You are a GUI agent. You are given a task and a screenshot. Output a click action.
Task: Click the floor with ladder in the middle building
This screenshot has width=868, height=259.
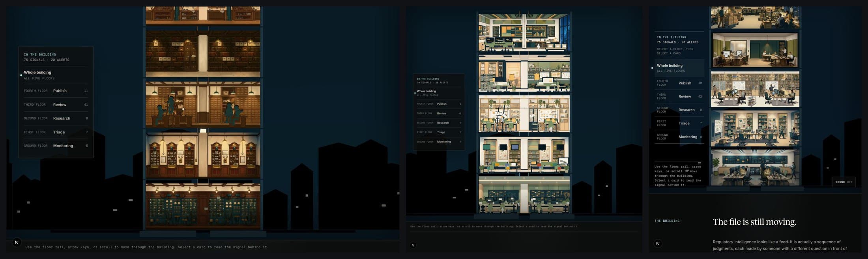(x=524, y=114)
